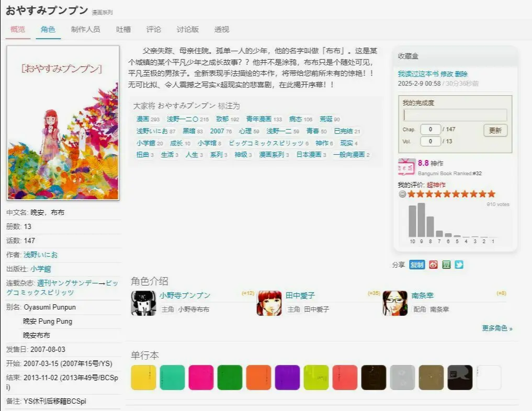This screenshot has width=532, height=411.
Task: Click 删除 to remove from collection
Action: (461, 74)
